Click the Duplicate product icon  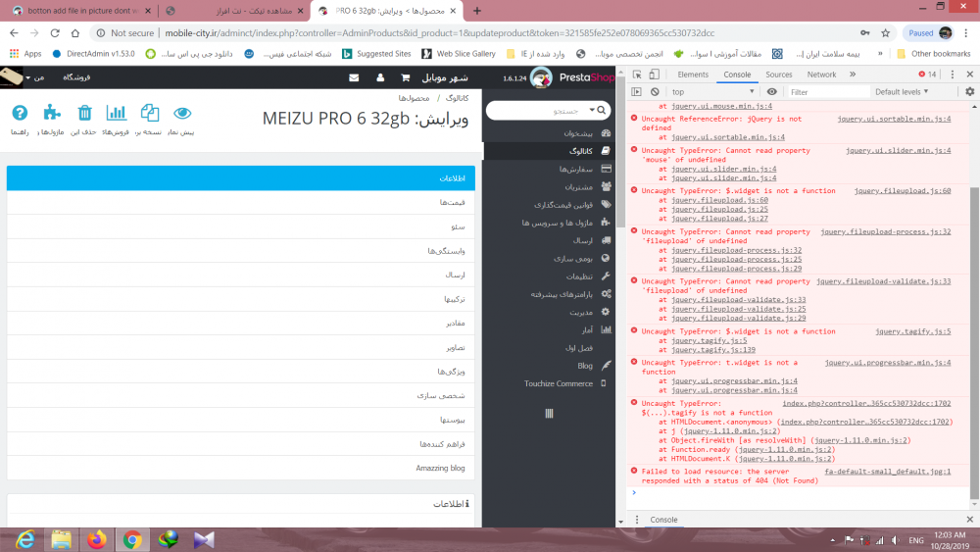click(149, 113)
